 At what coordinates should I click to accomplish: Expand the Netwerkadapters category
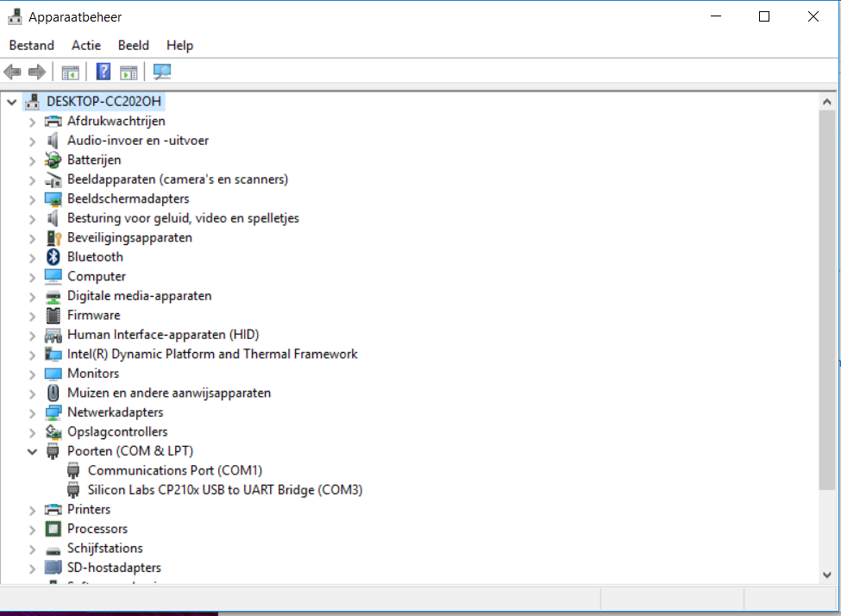(32, 412)
